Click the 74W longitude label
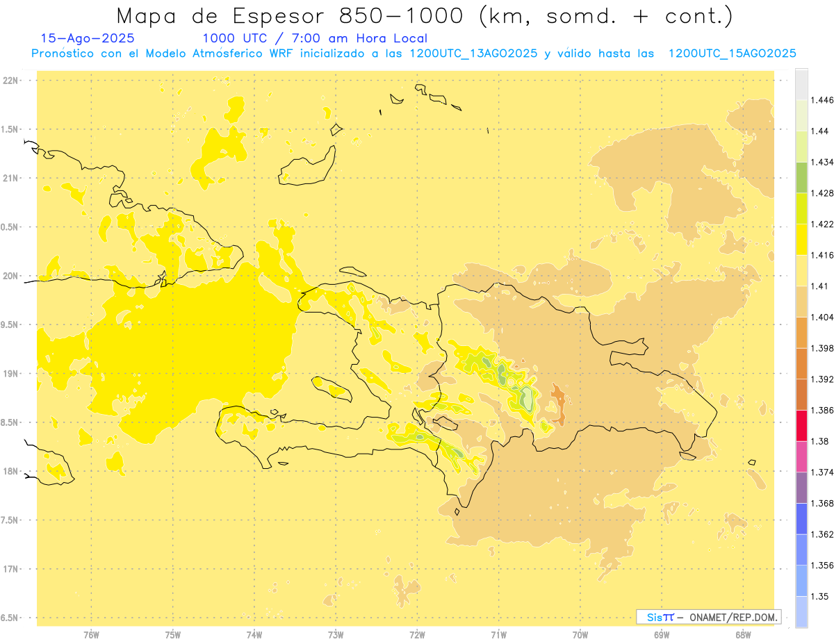Screen dimensions: 834x644 (x=254, y=634)
